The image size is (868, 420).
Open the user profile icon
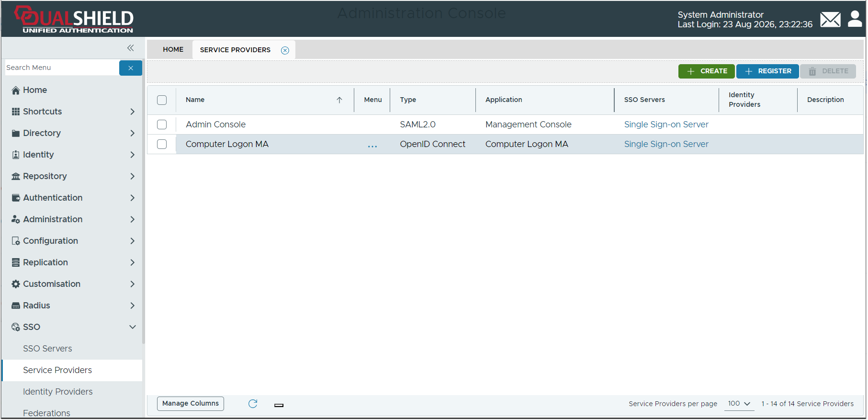[x=855, y=19]
